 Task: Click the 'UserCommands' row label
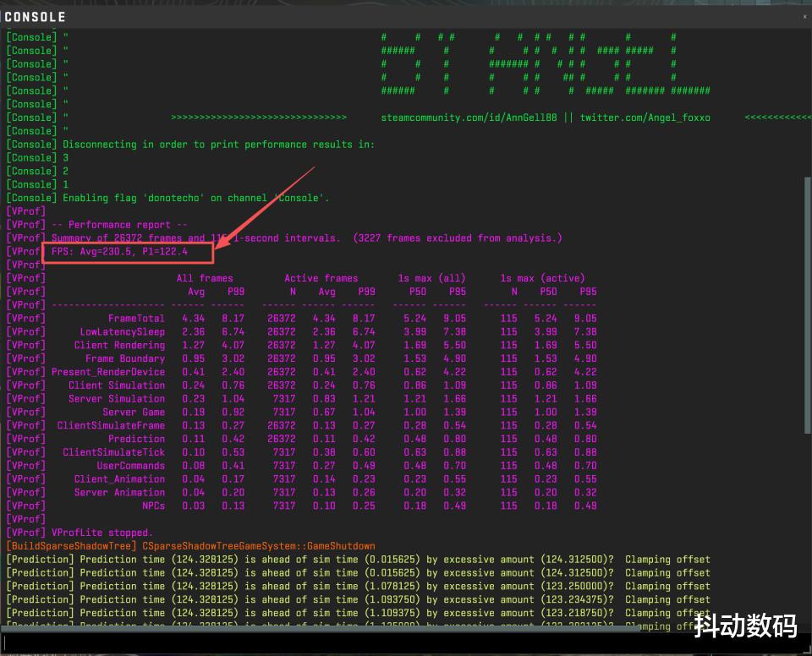(x=130, y=466)
